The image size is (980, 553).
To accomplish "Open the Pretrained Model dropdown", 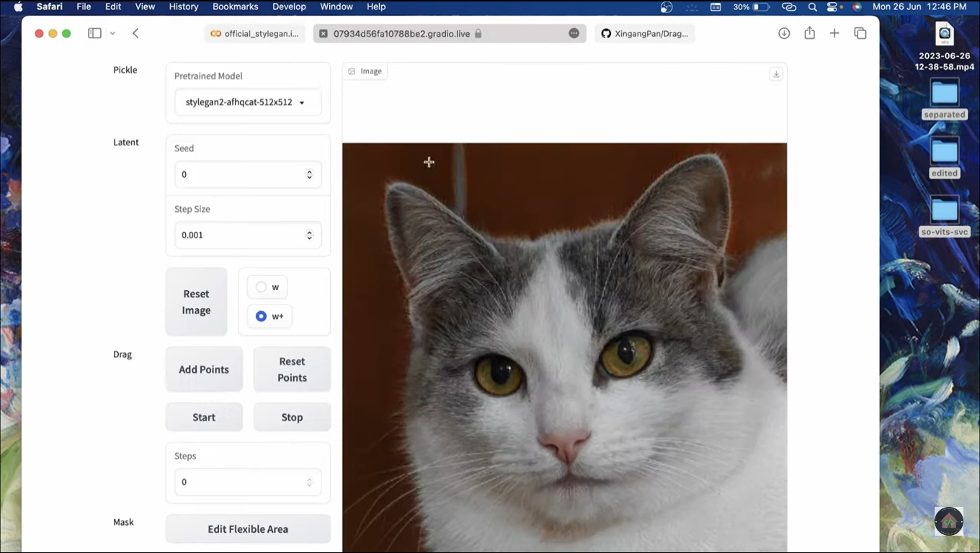I will [x=247, y=102].
